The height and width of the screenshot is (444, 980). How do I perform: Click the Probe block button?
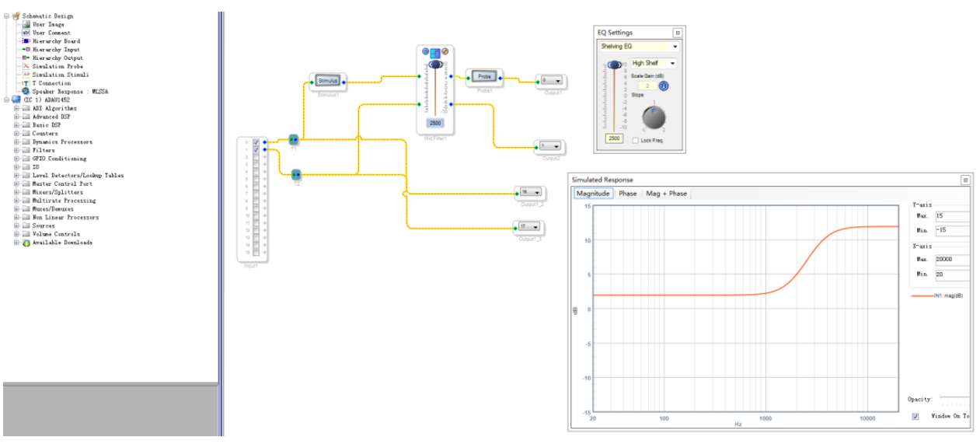pyautogui.click(x=483, y=77)
